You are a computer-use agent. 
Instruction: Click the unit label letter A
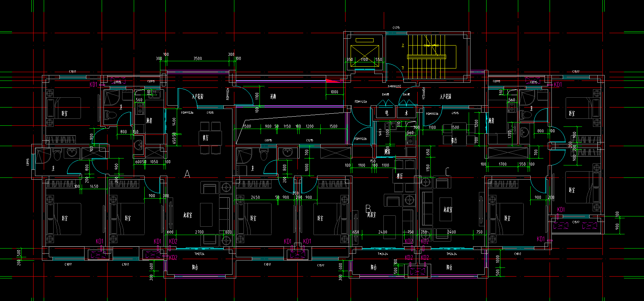click(187, 174)
